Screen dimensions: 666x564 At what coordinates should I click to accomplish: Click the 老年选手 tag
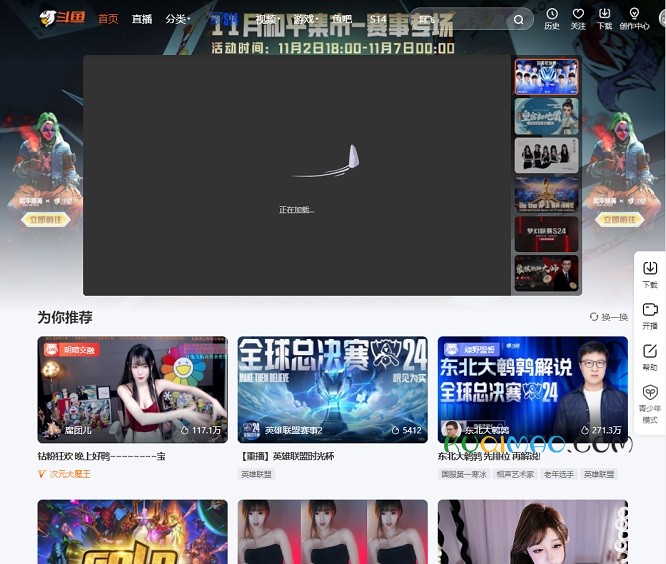point(559,474)
